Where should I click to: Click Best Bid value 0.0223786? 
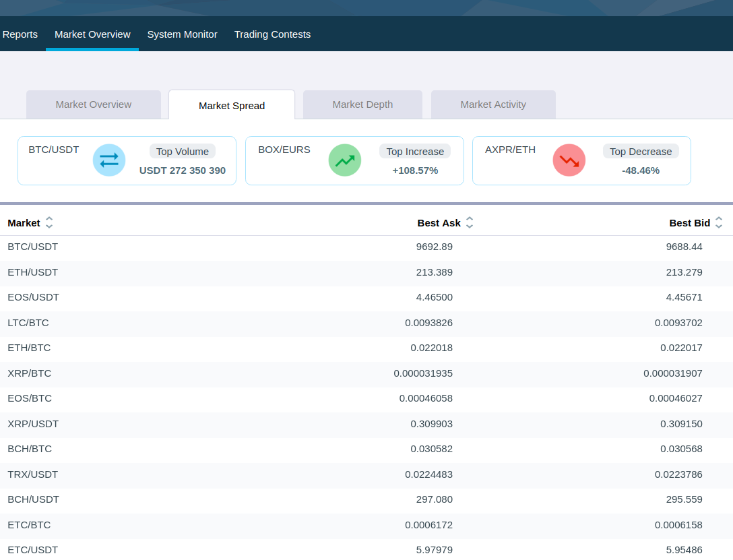(678, 474)
